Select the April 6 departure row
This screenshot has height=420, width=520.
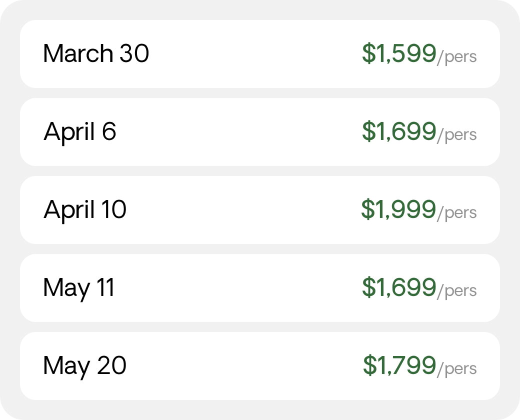260,131
